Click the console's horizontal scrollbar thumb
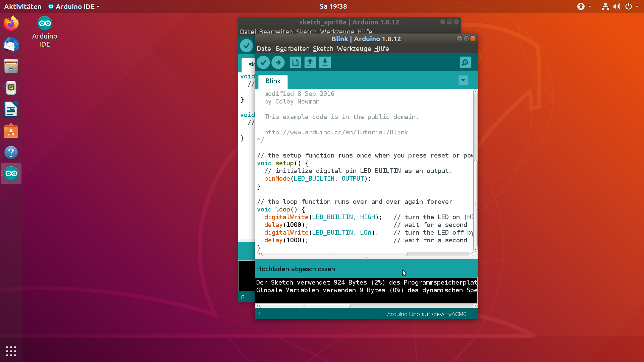The width and height of the screenshot is (644, 362). point(305,306)
